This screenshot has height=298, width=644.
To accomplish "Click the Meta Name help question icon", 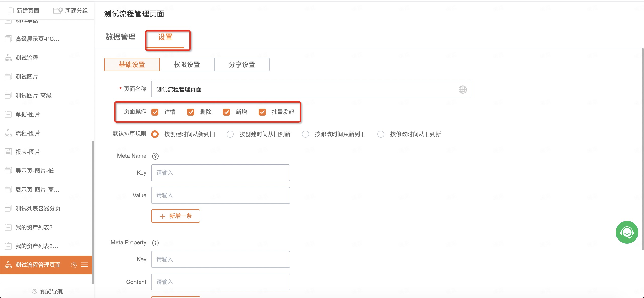I will [x=155, y=156].
